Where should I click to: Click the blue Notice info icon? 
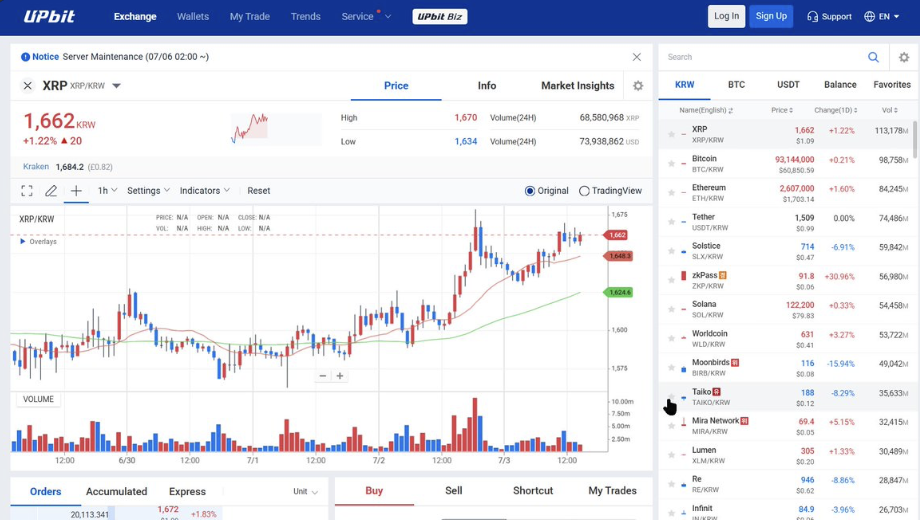point(25,57)
